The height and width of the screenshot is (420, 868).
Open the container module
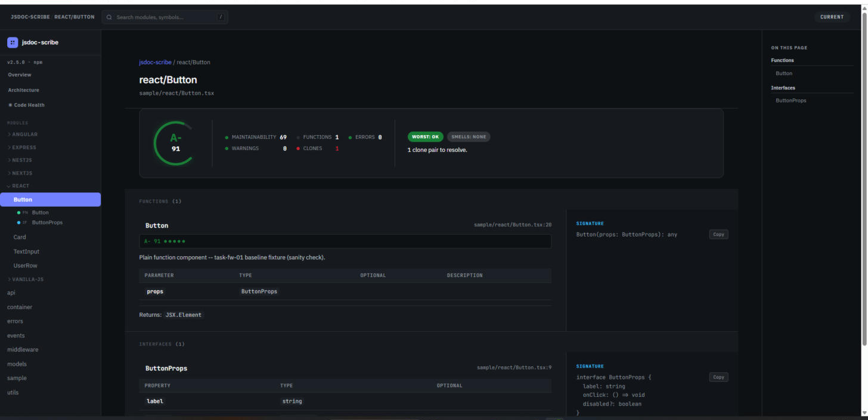20,307
